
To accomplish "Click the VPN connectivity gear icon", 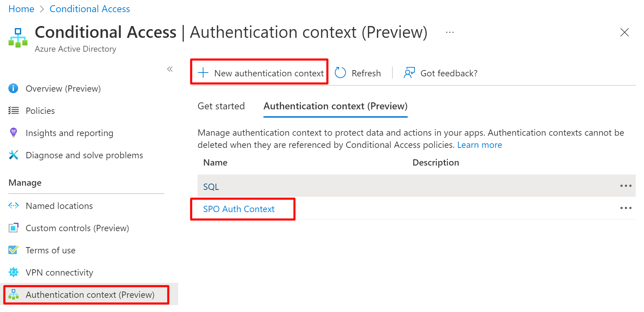I will pyautogui.click(x=14, y=272).
